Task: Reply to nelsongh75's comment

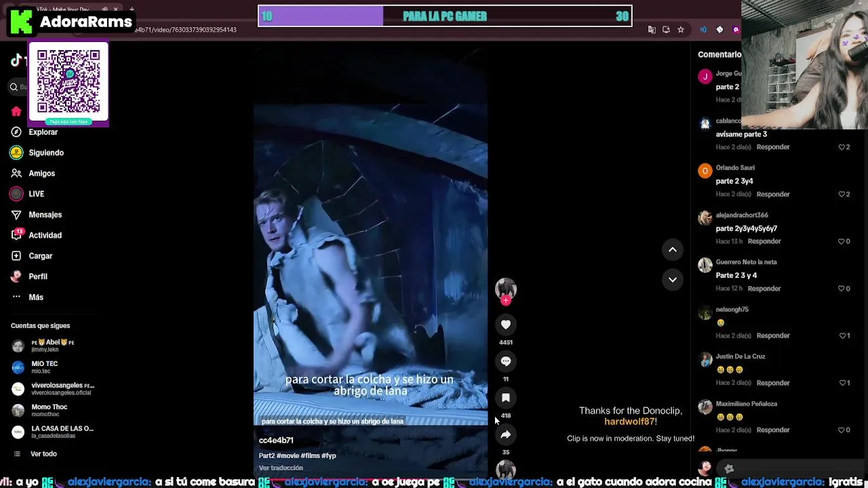Action: pos(773,335)
